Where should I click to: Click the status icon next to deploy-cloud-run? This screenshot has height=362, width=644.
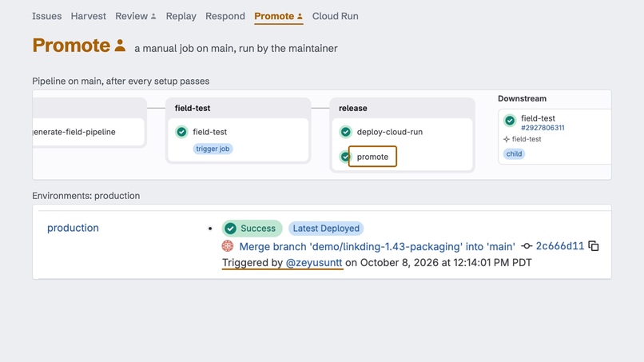coord(346,132)
